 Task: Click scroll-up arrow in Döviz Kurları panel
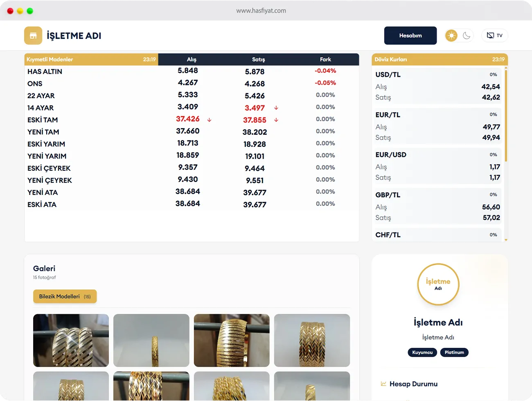(x=506, y=68)
